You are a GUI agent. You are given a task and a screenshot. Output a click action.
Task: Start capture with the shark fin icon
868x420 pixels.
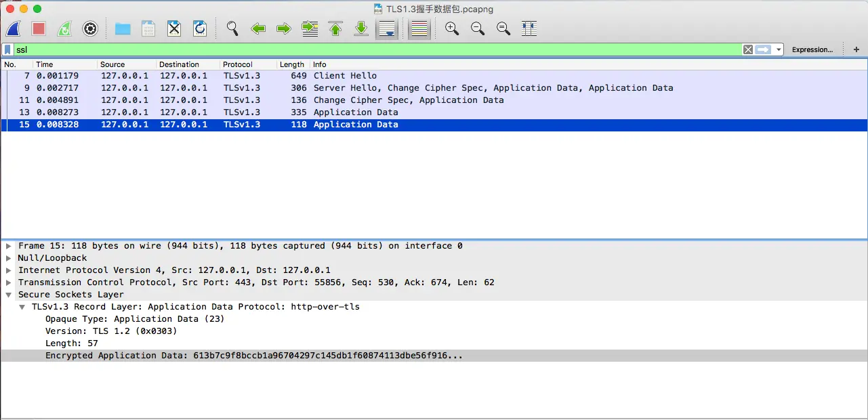pyautogui.click(x=14, y=28)
